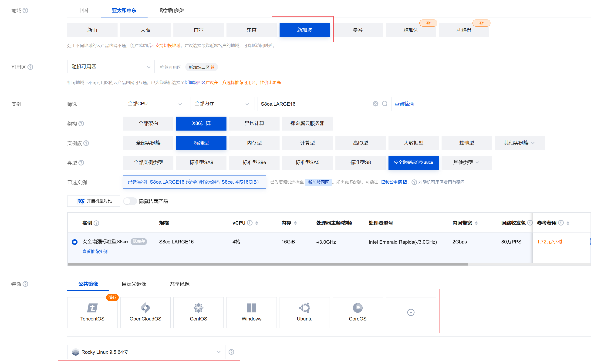Click the help icon next to 镜像
601x364 pixels.
(25, 284)
